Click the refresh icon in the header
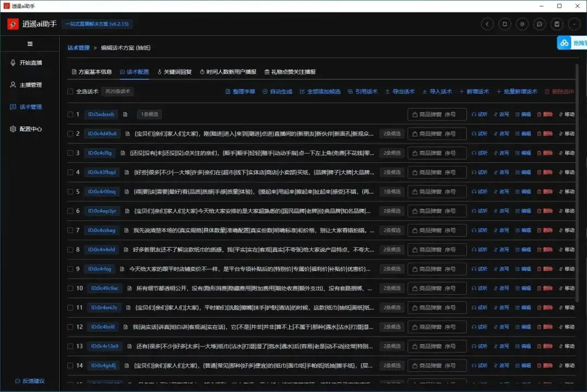587x392 pixels. click(504, 24)
